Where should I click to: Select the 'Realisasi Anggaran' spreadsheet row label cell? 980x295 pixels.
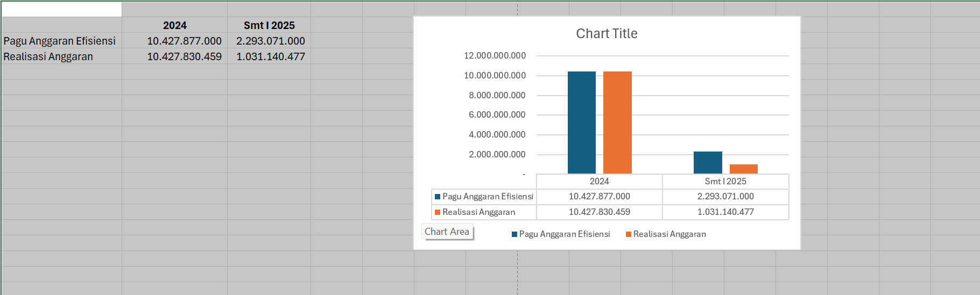[x=61, y=56]
